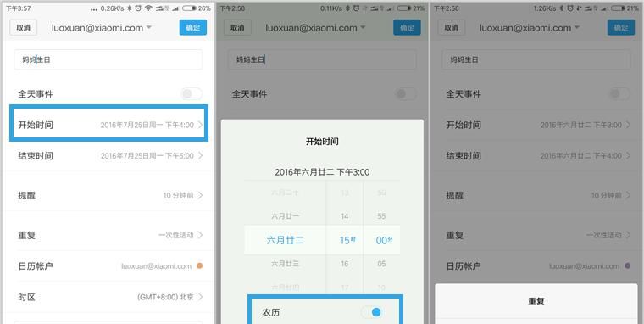This screenshot has height=324, width=644.
Task: Toggle all-day event switch in middle screen
Action: [406, 94]
